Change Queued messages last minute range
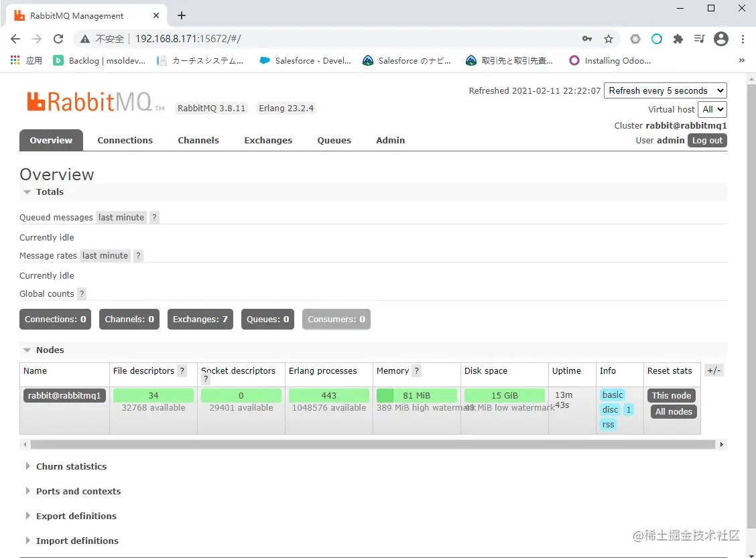Image resolution: width=756 pixels, height=558 pixels. [x=121, y=217]
